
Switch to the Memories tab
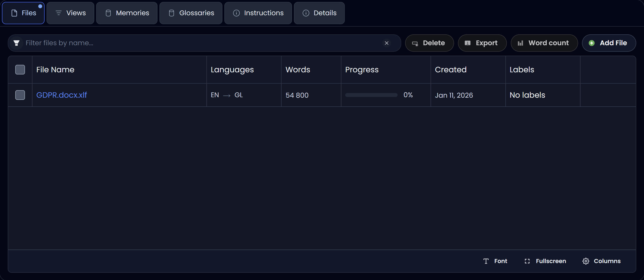(x=126, y=13)
